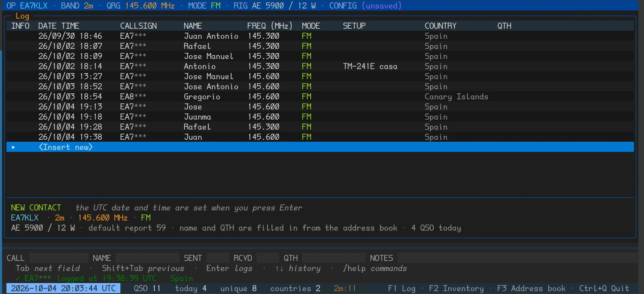Click the DATE TIME column header
The width and height of the screenshot is (644, 294).
59,26
